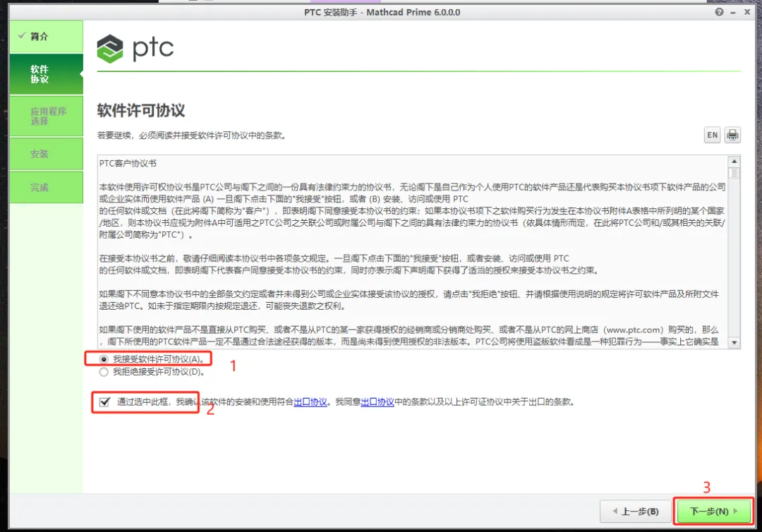Image resolution: width=762 pixels, height=532 pixels.
Task: Open the 简介 step in sidebar
Action: 46,37
